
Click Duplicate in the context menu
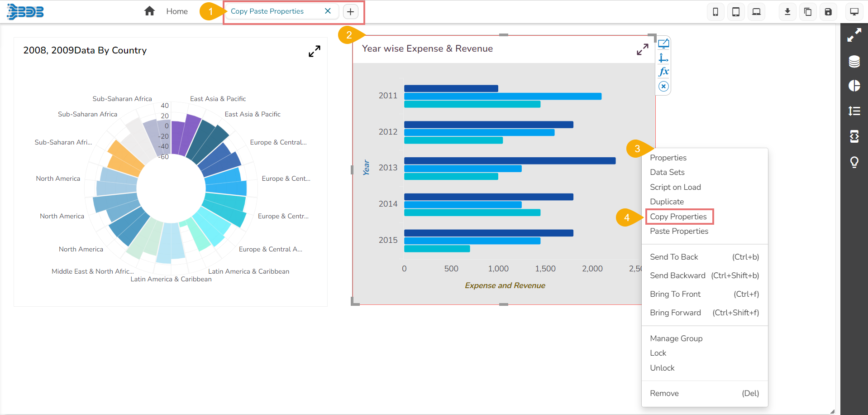pyautogui.click(x=667, y=202)
